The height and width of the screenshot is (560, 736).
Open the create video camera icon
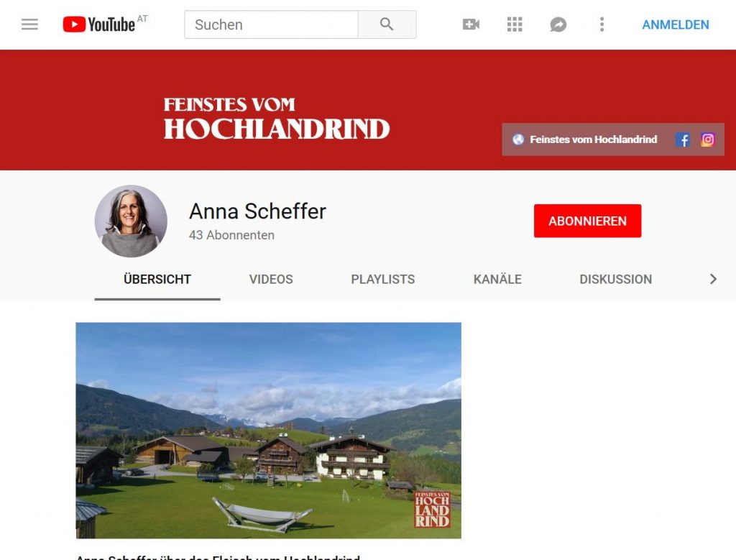click(471, 24)
